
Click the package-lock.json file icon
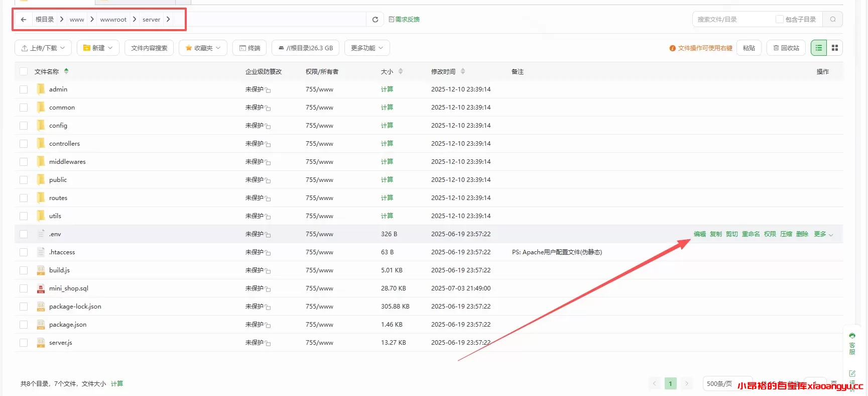click(41, 306)
